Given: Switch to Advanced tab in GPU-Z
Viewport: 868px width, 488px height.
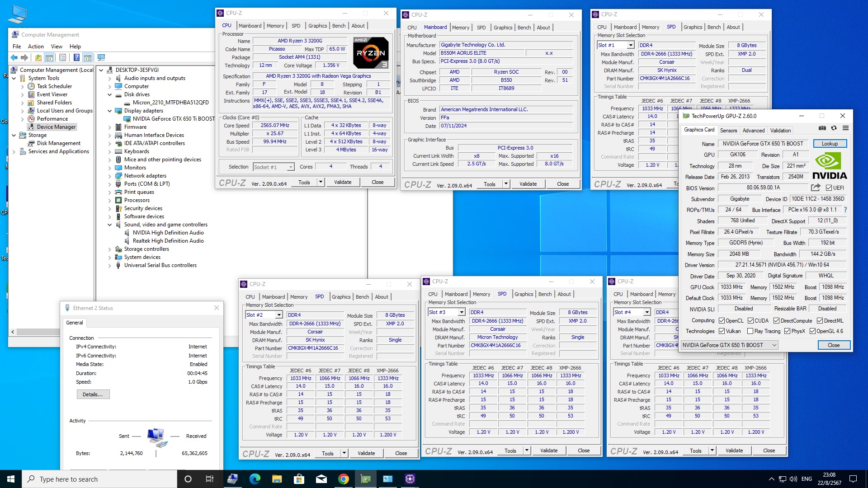Looking at the screenshot, I should [754, 131].
